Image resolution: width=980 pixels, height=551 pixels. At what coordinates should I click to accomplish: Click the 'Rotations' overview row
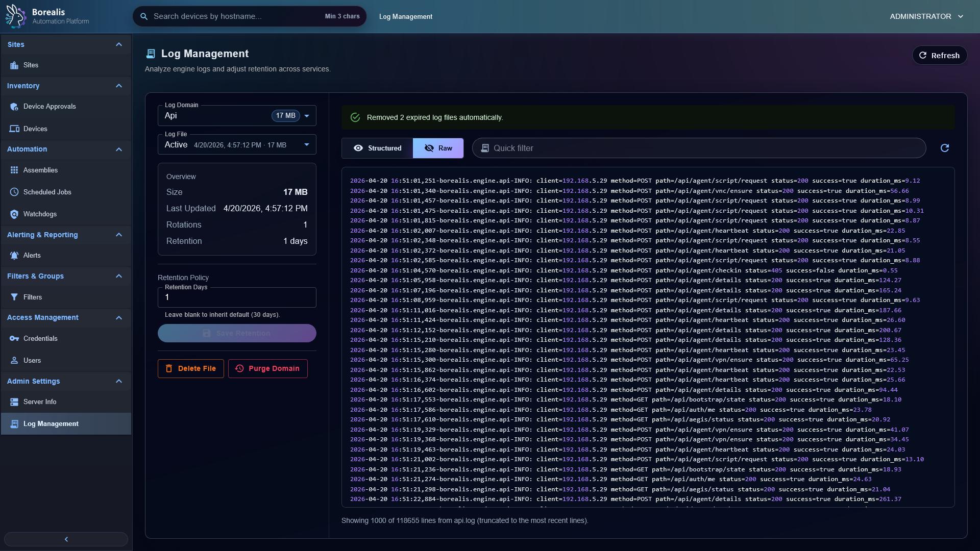[237, 224]
